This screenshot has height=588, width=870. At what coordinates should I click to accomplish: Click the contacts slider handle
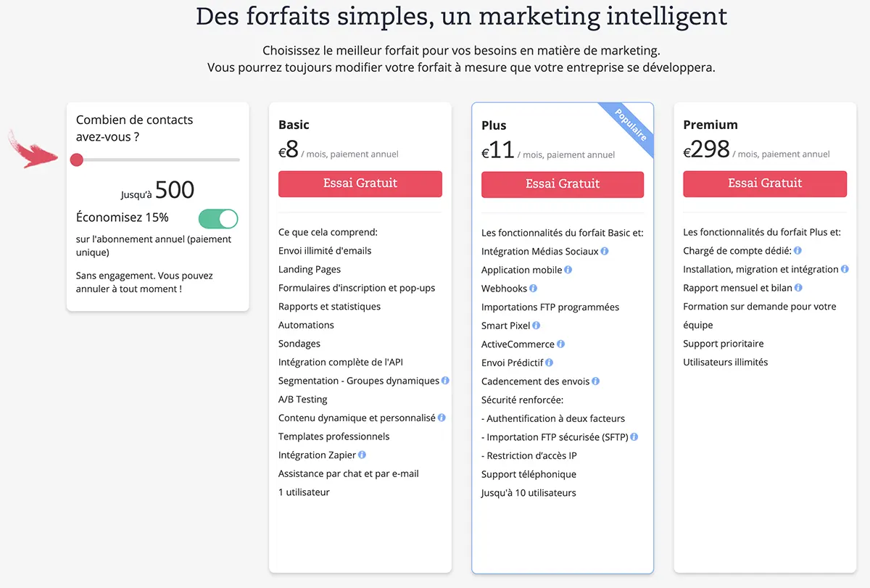coord(77,160)
